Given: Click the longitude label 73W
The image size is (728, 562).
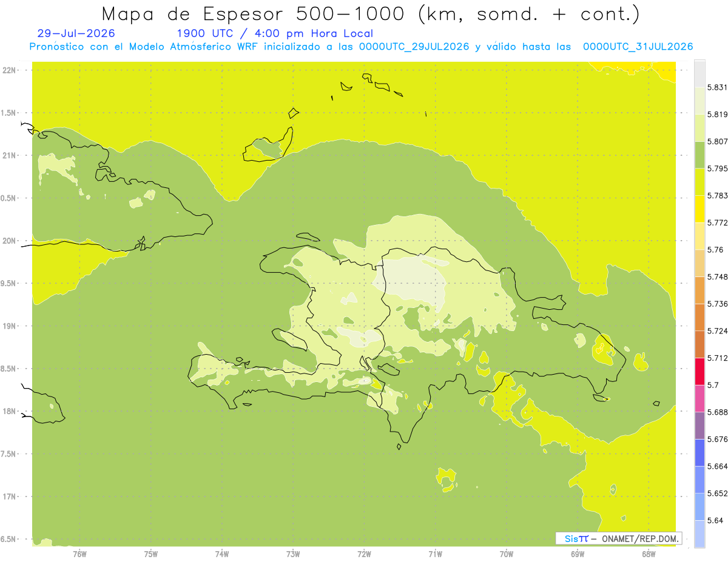Looking at the screenshot, I should [x=293, y=554].
